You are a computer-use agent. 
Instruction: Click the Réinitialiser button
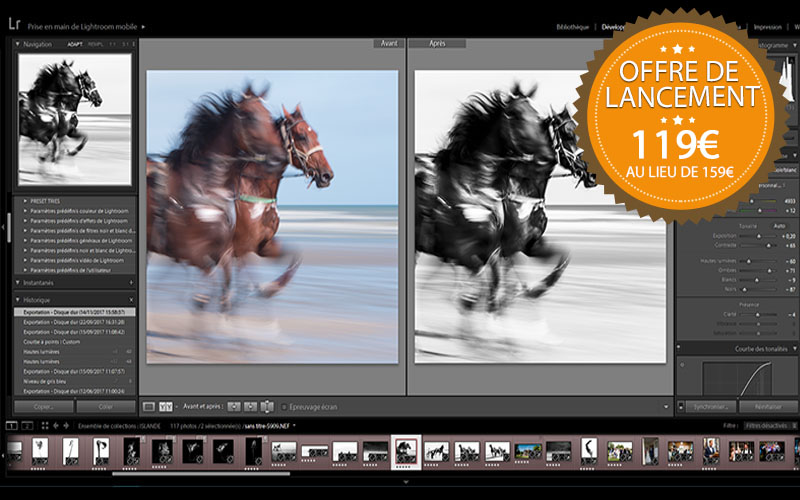767,407
